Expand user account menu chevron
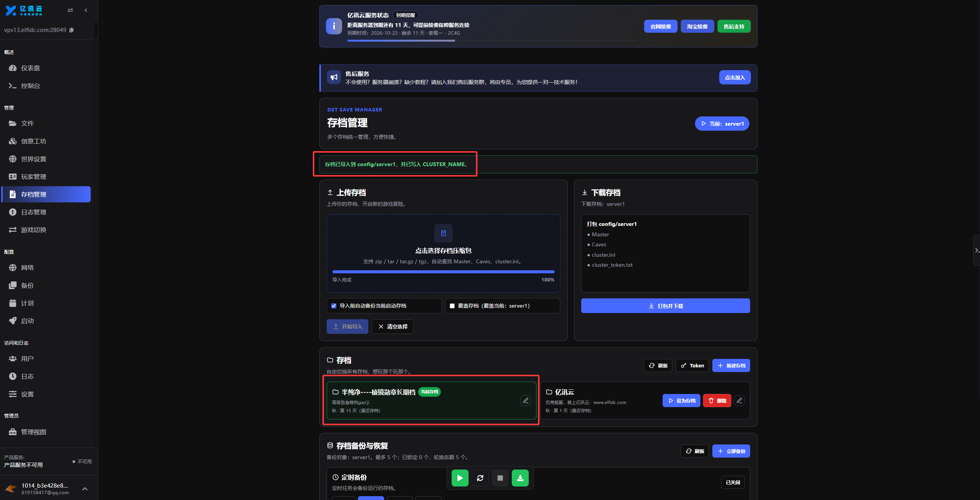 coord(85,489)
